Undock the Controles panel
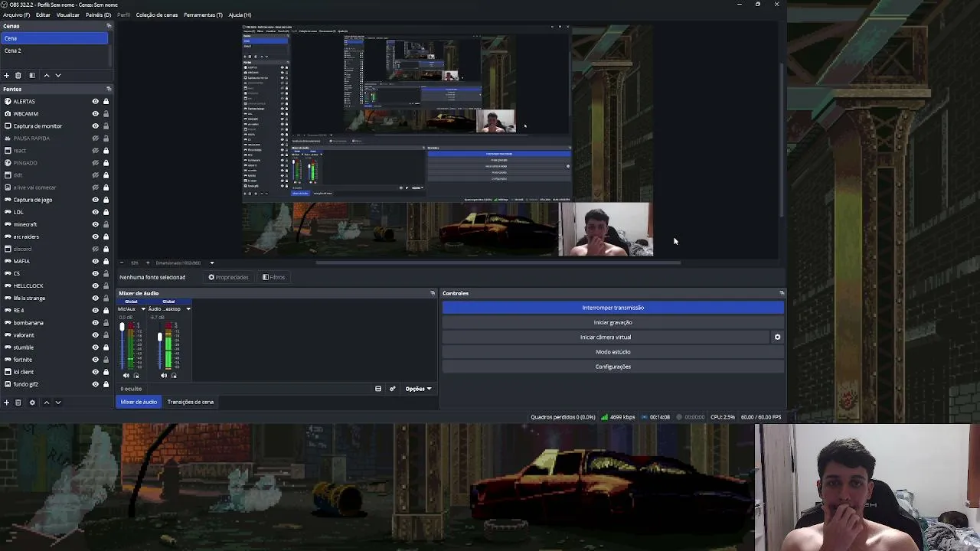The height and width of the screenshot is (551, 980). (782, 293)
